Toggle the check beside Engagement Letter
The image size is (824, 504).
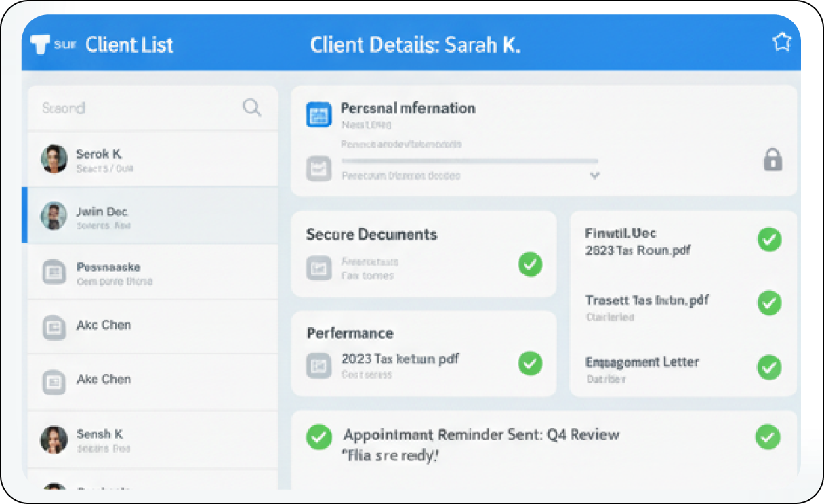point(768,367)
